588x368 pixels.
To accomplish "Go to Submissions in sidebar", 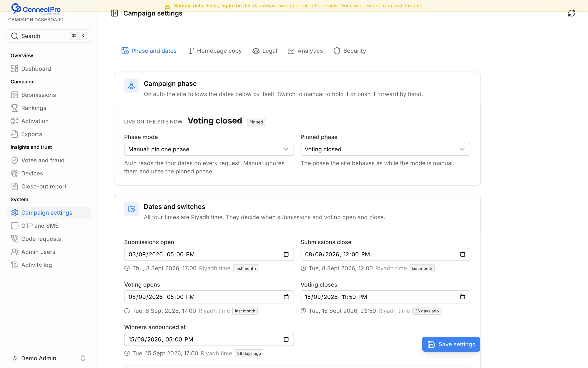I will click(49, 95).
